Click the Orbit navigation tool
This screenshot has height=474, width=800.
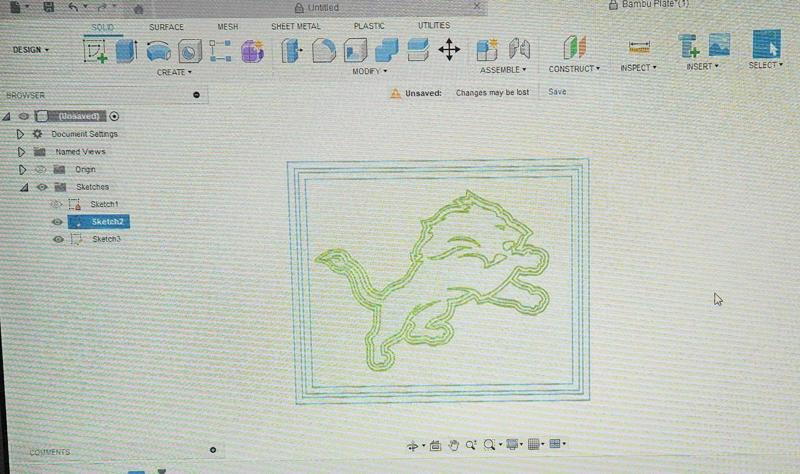(413, 446)
